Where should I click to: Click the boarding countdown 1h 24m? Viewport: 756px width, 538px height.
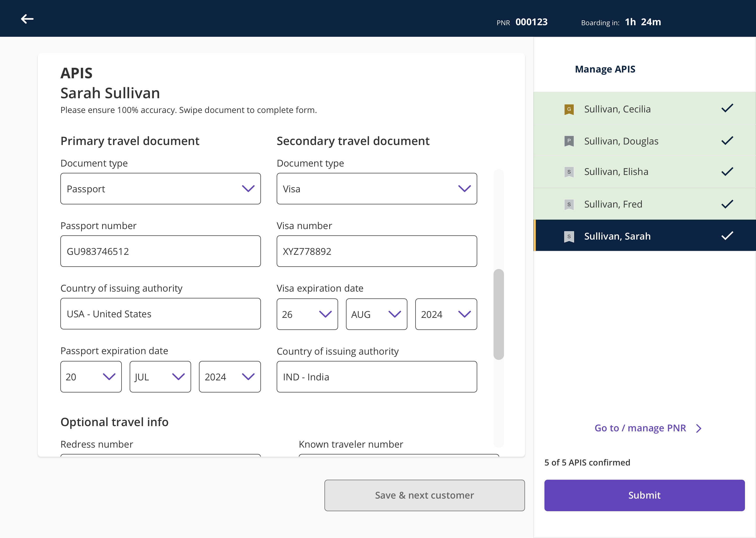[643, 22]
